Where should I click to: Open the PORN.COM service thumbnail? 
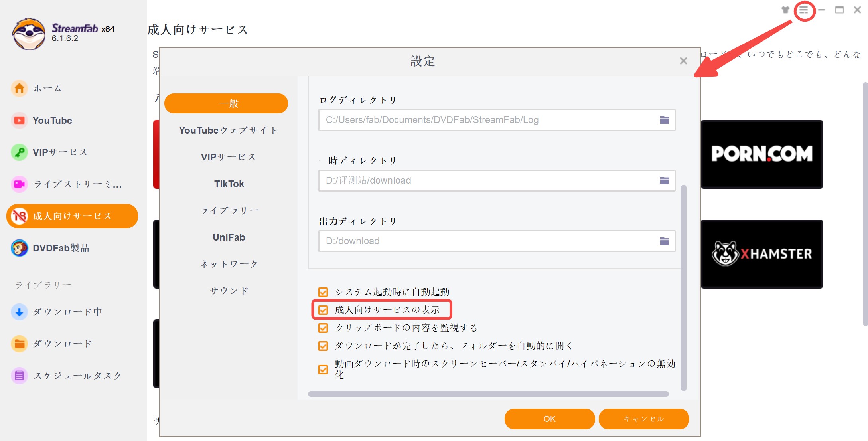pos(762,154)
